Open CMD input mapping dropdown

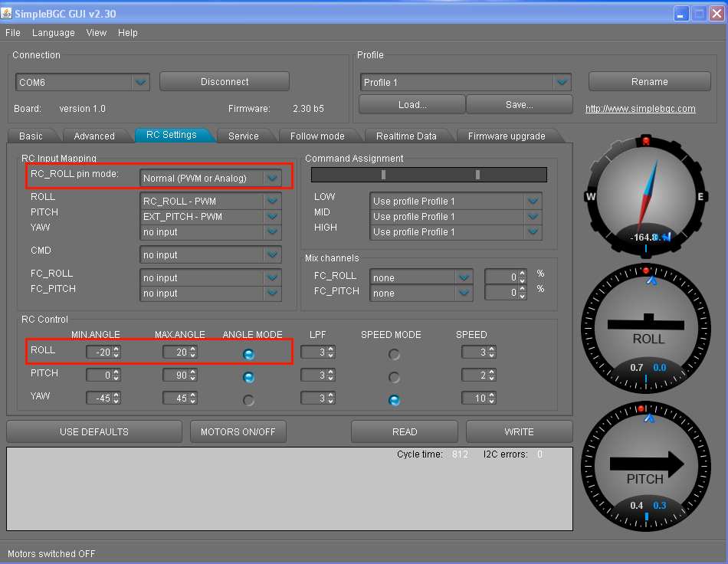[211, 254]
